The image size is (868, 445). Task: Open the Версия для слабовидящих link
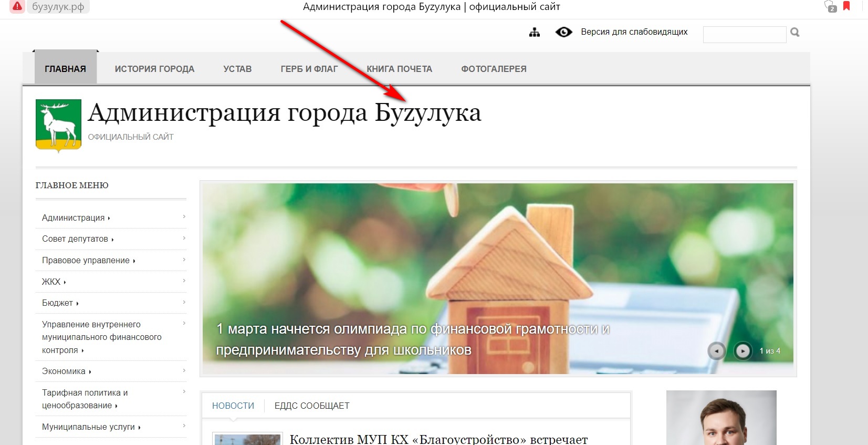(634, 32)
